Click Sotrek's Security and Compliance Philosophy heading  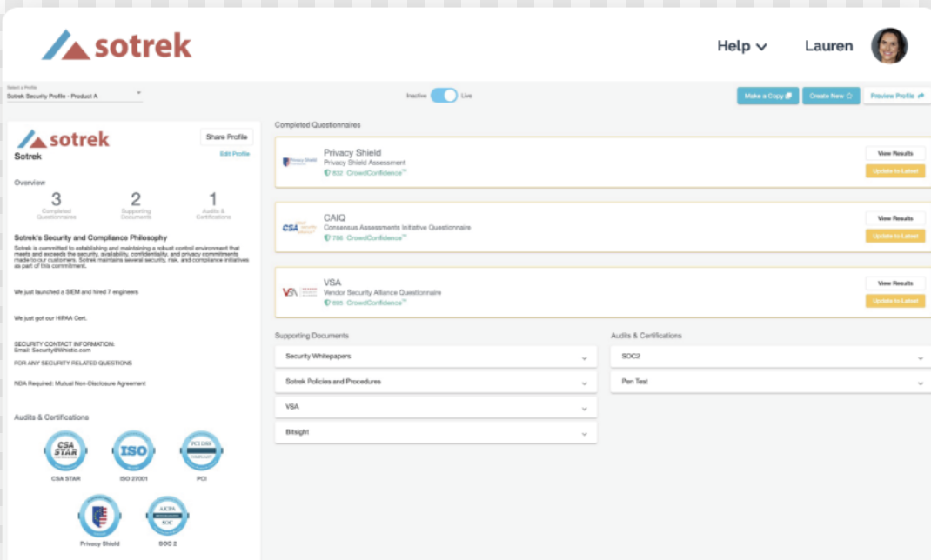90,237
